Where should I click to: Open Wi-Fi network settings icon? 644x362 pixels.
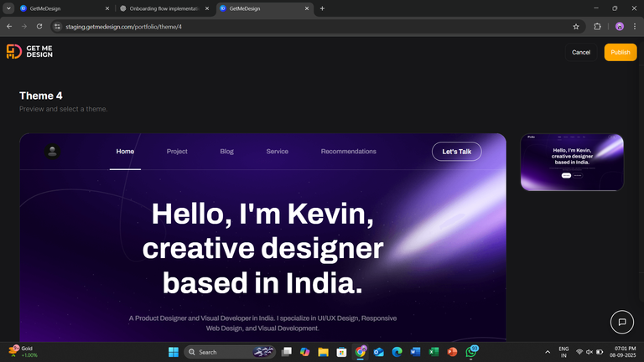click(579, 352)
